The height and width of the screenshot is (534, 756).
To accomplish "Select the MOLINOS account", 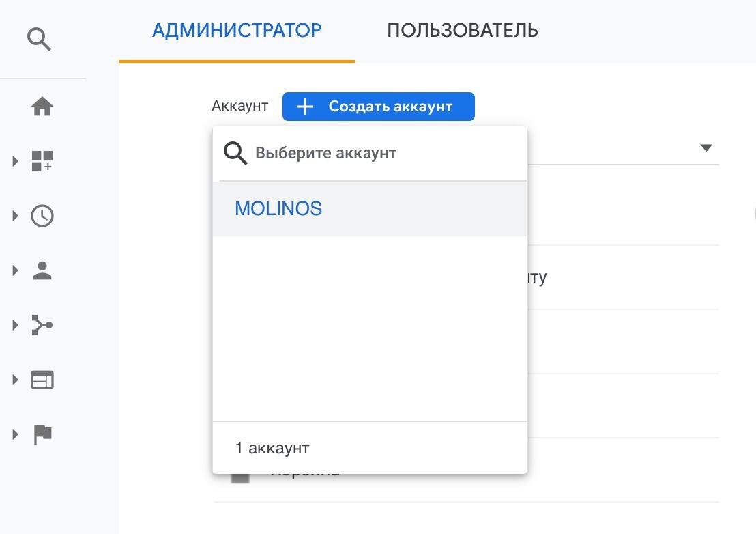I will coord(278,208).
